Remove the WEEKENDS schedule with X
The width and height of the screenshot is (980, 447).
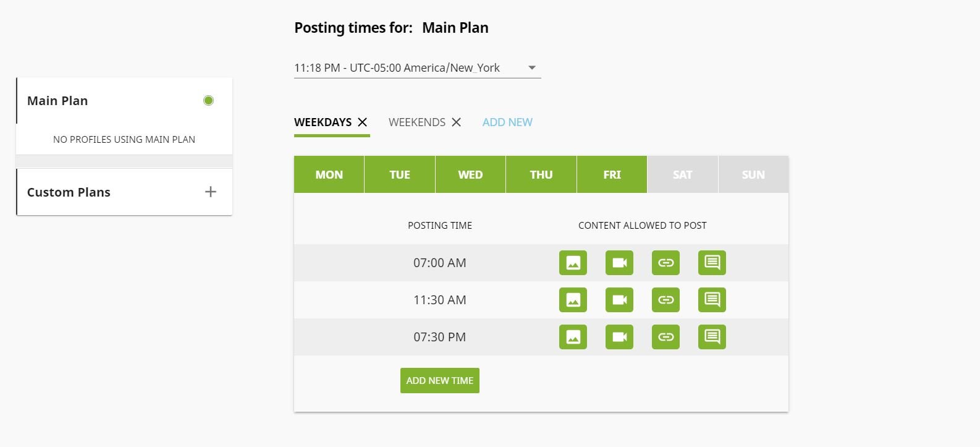(x=456, y=122)
